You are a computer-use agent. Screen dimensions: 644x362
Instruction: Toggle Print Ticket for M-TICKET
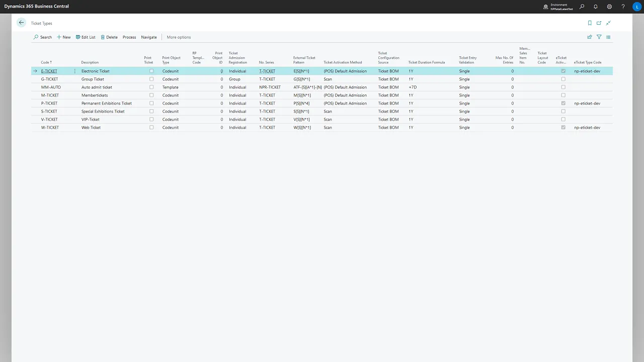[x=151, y=96]
